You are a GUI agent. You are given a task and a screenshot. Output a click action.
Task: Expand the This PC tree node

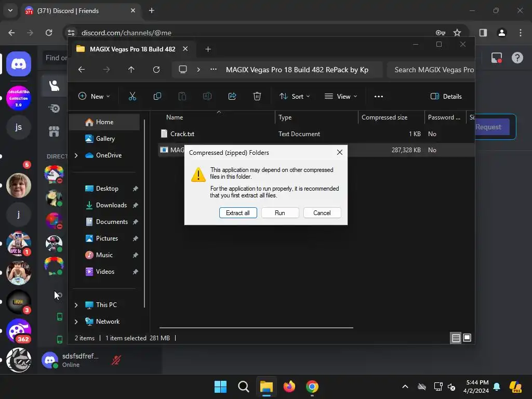pos(76,305)
